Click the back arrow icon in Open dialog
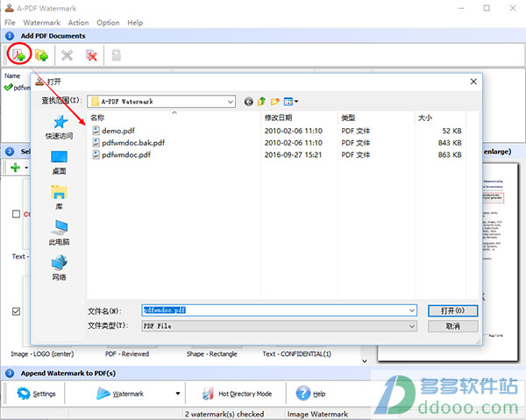Screen dimensions: 526x420 [249, 102]
